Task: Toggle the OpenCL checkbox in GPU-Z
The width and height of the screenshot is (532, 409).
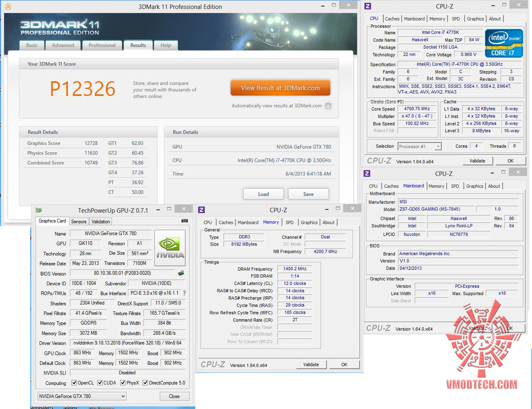Action: [74, 383]
